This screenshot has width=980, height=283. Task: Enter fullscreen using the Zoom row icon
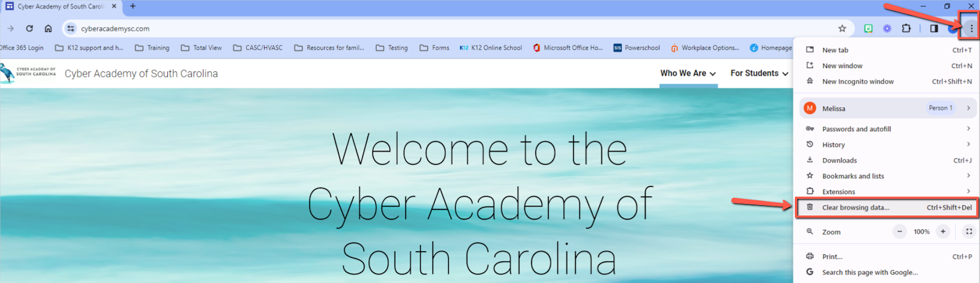pos(969,232)
